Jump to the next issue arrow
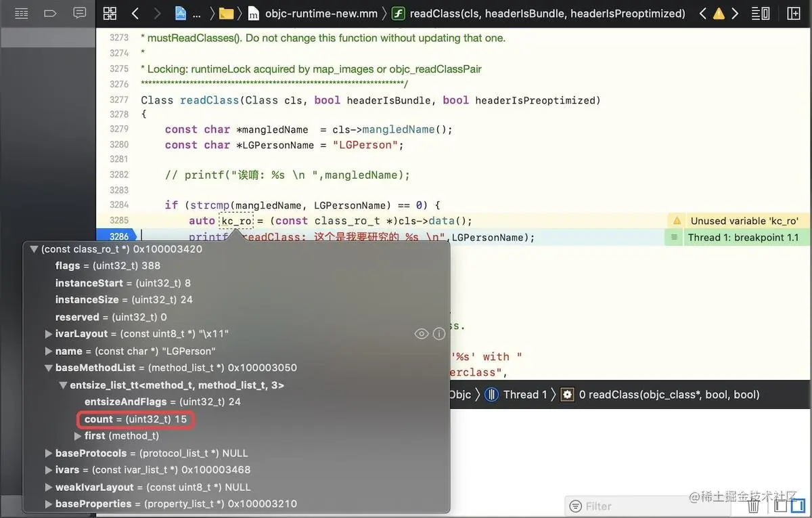The height and width of the screenshot is (518, 812). 735,13
